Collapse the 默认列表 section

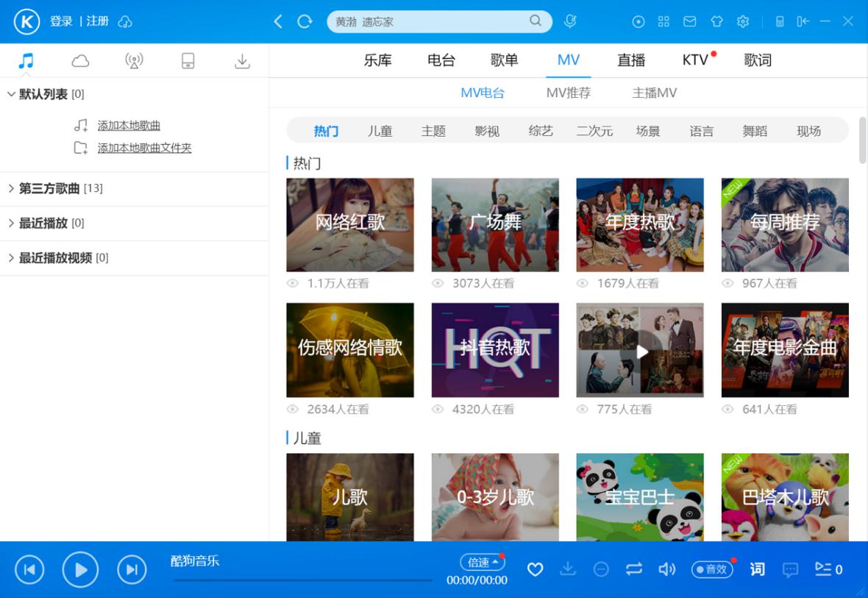coord(11,94)
